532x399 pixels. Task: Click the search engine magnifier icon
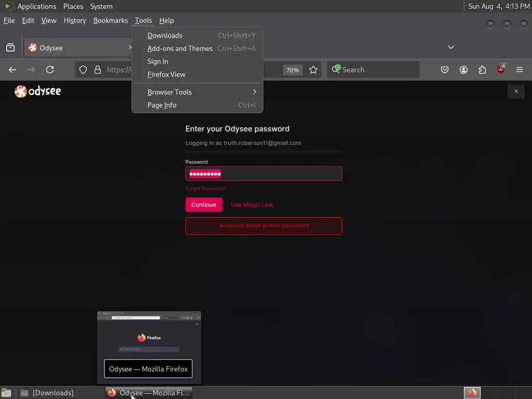[x=336, y=69]
